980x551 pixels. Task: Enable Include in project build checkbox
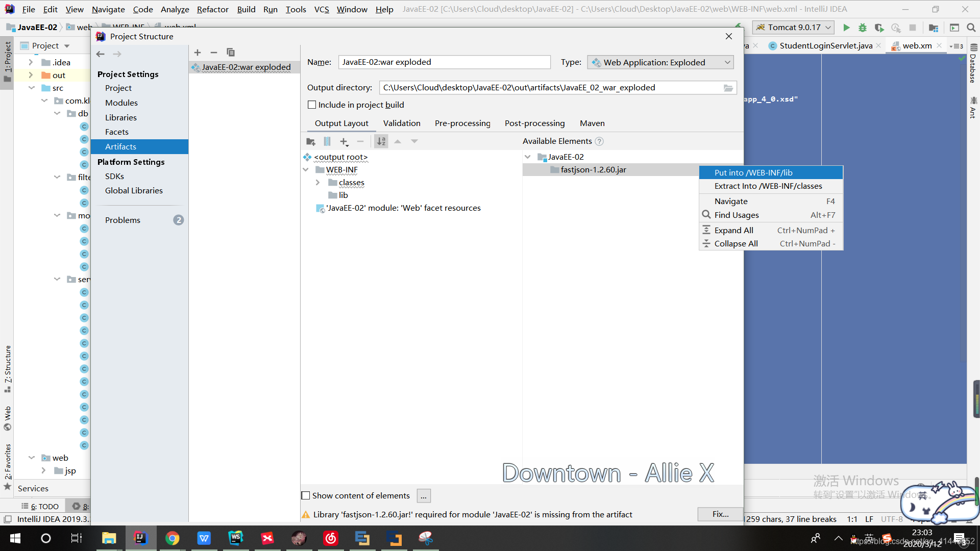[x=312, y=105]
